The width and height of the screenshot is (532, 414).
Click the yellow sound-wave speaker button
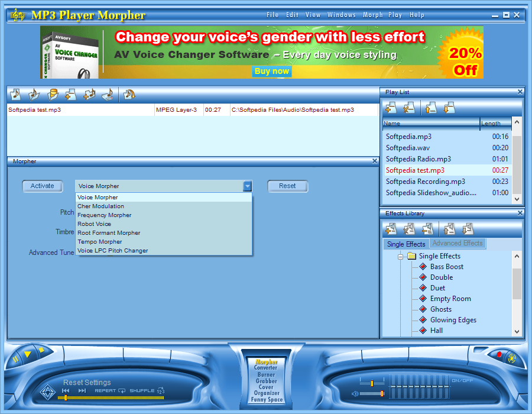(x=512, y=358)
